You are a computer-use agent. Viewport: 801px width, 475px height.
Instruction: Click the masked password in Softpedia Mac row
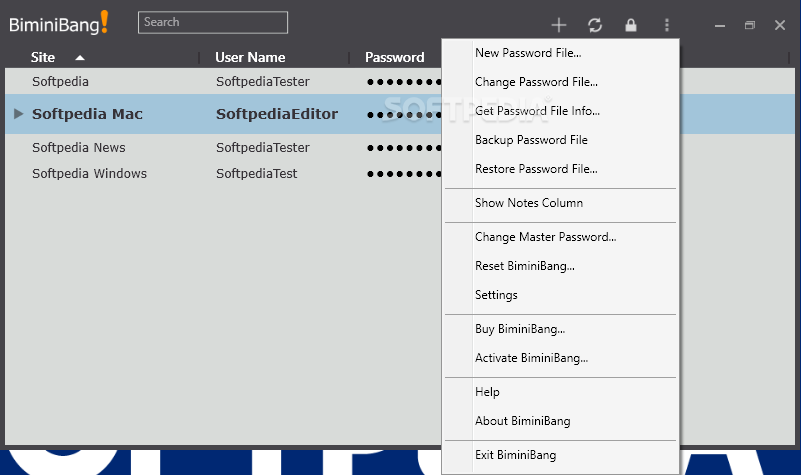point(404,115)
